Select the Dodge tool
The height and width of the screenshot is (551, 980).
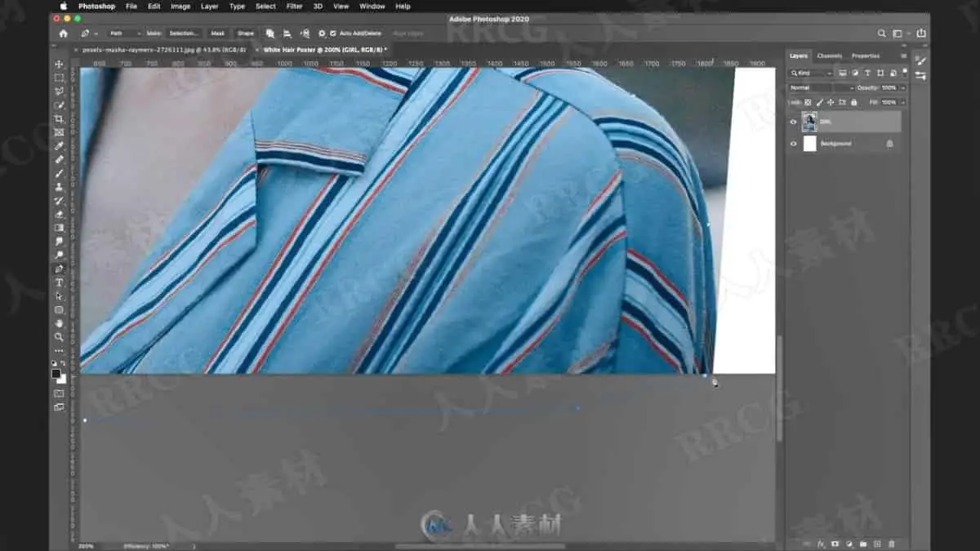coord(59,255)
